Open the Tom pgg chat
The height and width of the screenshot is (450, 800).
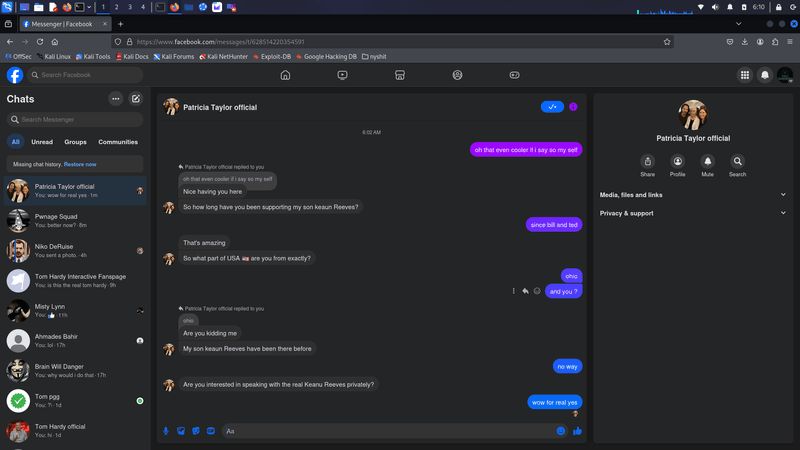click(75, 401)
